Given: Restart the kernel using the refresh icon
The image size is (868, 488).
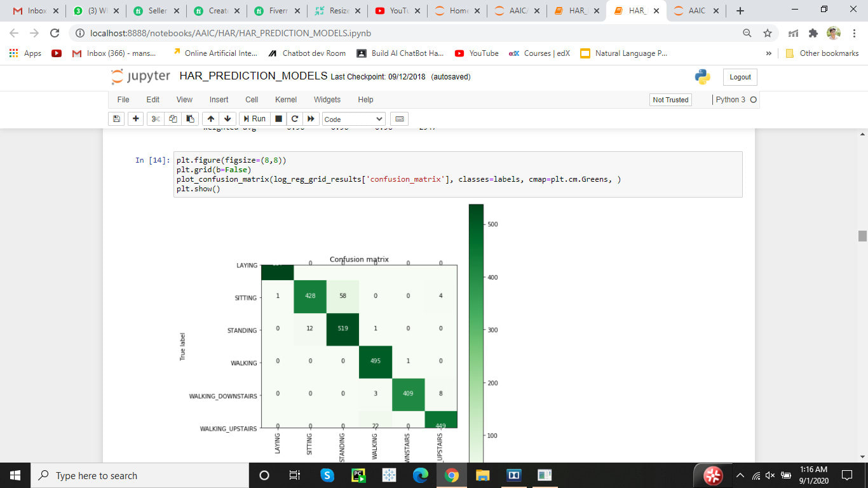Looking at the screenshot, I should coord(294,119).
